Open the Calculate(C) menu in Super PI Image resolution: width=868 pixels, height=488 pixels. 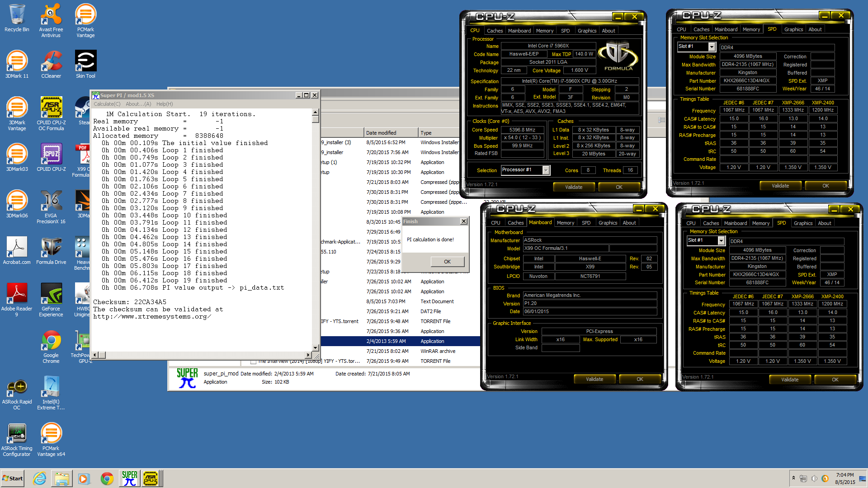[x=107, y=104]
